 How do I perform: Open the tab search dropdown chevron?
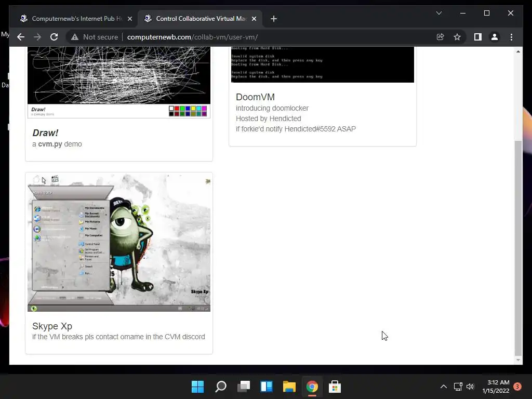click(438, 13)
